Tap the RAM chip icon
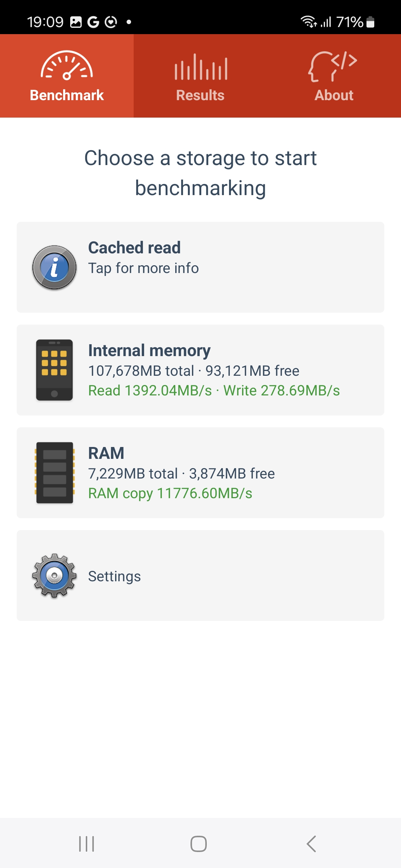This screenshot has height=868, width=401. 55,473
